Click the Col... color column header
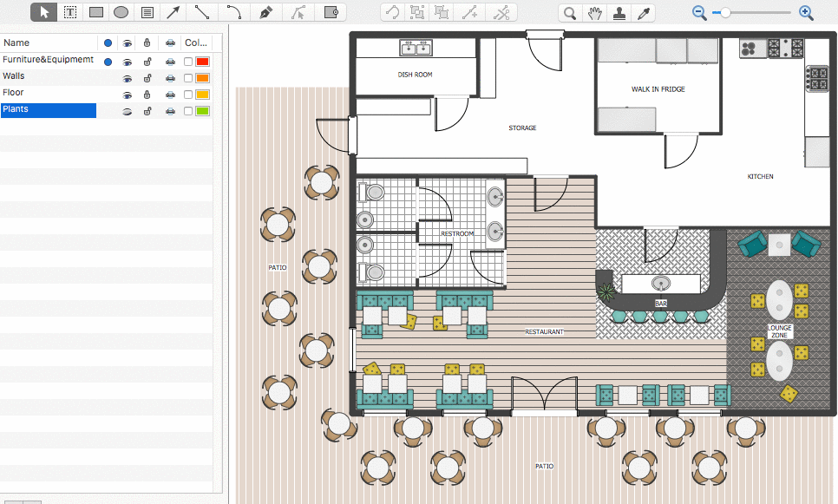Screen dimensions: 838x504 (x=196, y=43)
